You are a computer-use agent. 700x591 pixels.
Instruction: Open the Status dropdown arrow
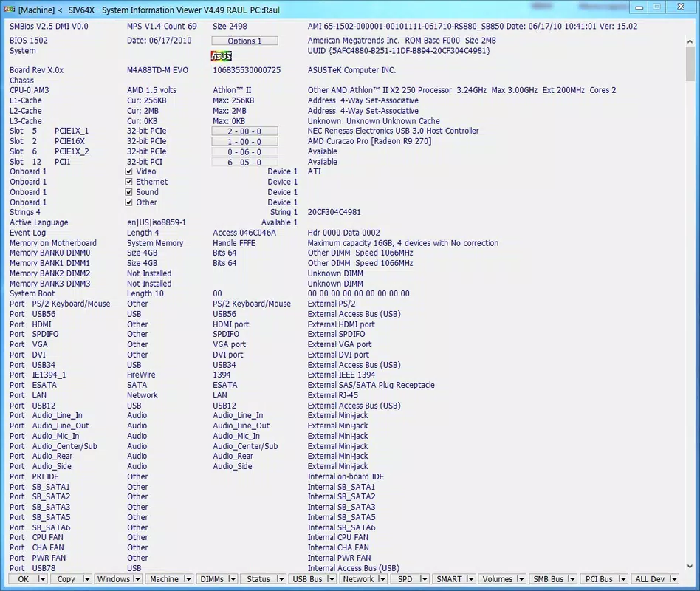tap(280, 579)
